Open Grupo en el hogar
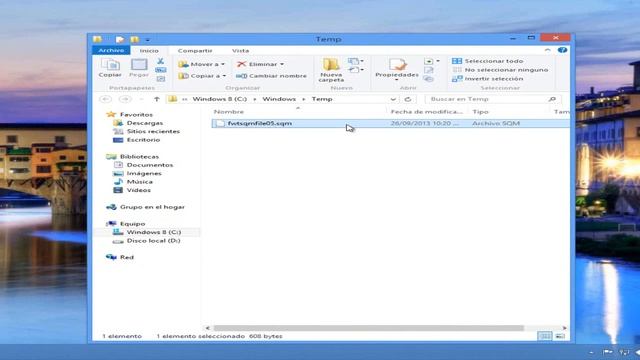The width and height of the screenshot is (640, 360). pyautogui.click(x=152, y=207)
